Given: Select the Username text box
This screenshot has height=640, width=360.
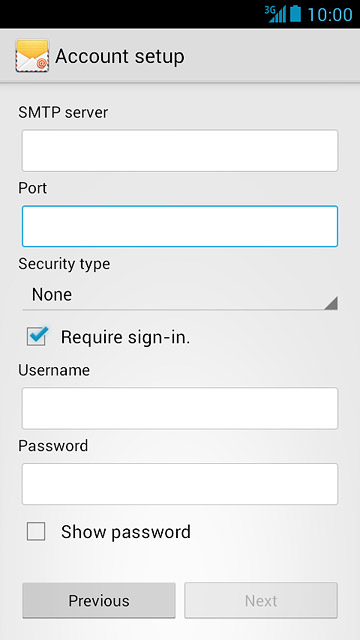Looking at the screenshot, I should [180, 408].
